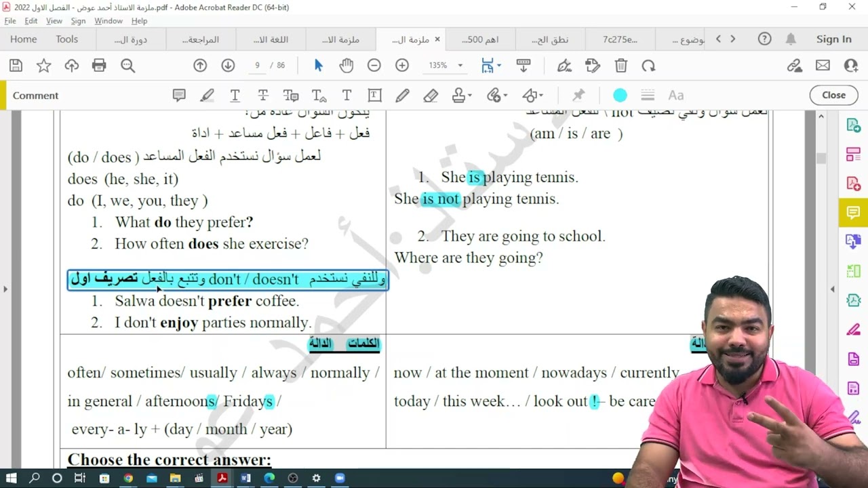The width and height of the screenshot is (868, 488).
Task: Click the upload to cloud icon
Action: [71, 66]
